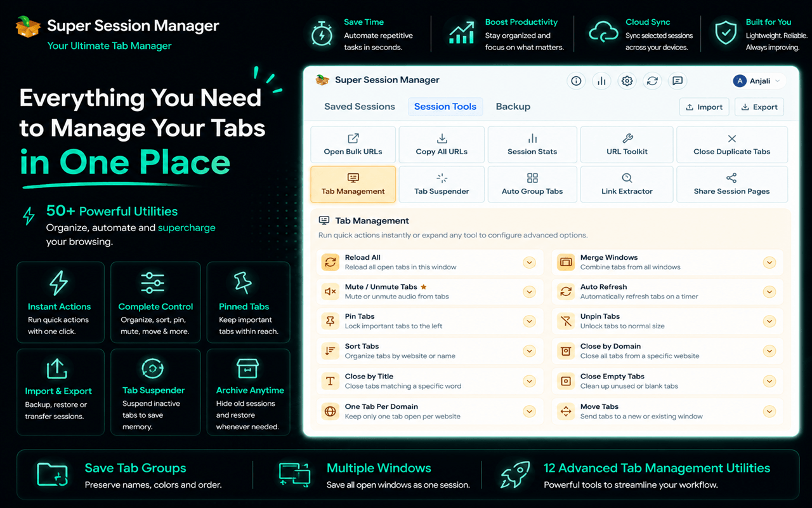Click the Merge Windows icon
The height and width of the screenshot is (508, 812).
565,262
